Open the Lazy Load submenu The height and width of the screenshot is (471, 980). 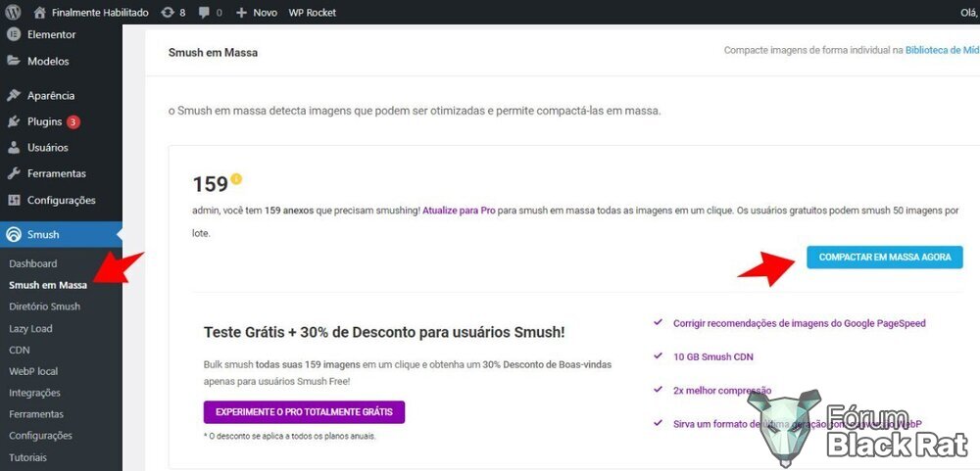[30, 329]
